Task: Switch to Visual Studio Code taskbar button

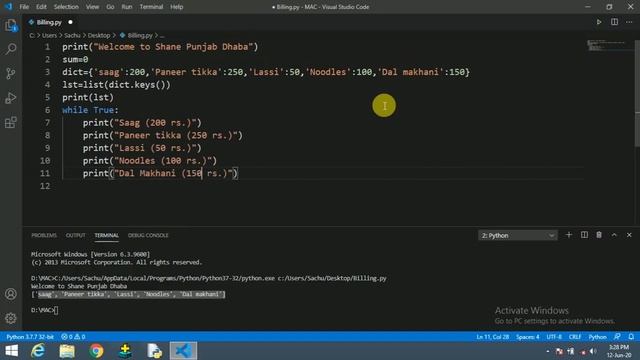Action: (183, 351)
